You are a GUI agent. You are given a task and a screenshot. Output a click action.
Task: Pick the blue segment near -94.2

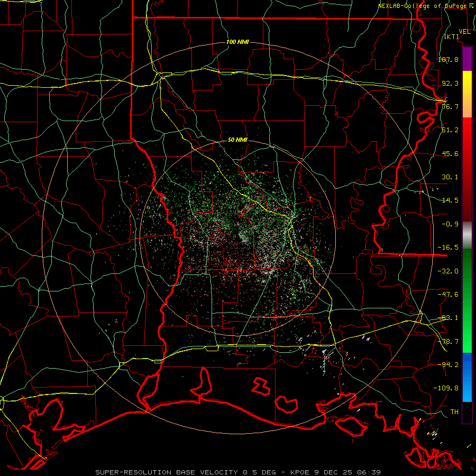[467, 364]
